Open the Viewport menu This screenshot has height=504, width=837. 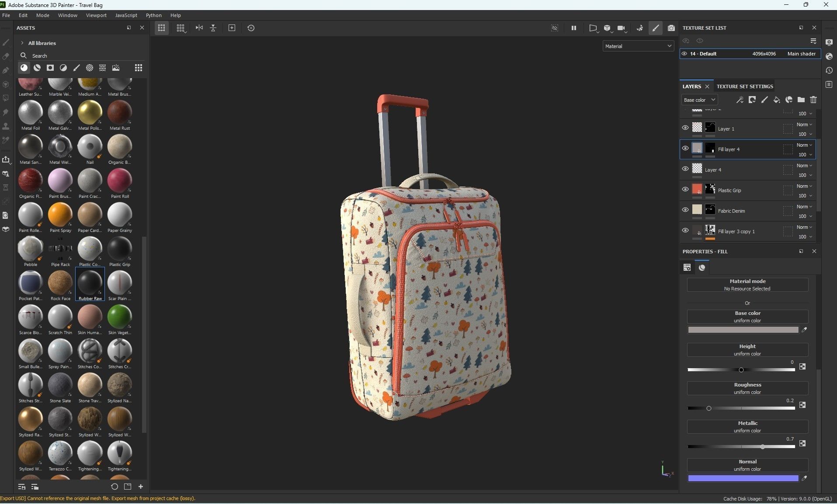[96, 15]
